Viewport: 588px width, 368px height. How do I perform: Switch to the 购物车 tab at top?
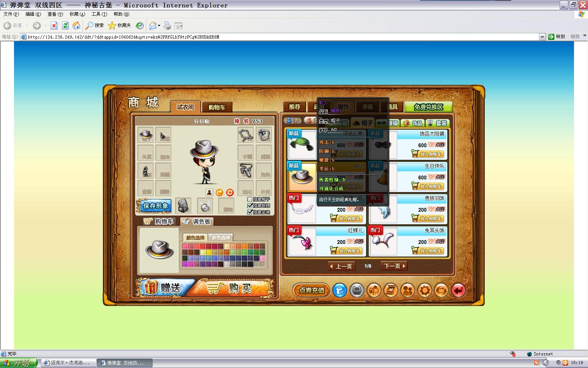coord(217,107)
